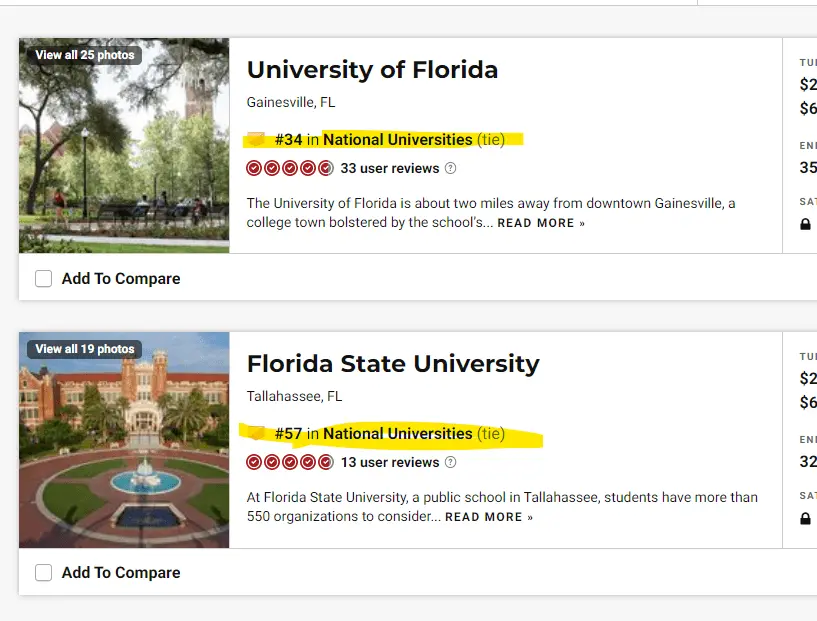Check Add To Compare for University of Florida
The height and width of the screenshot is (621, 817).
click(44, 279)
